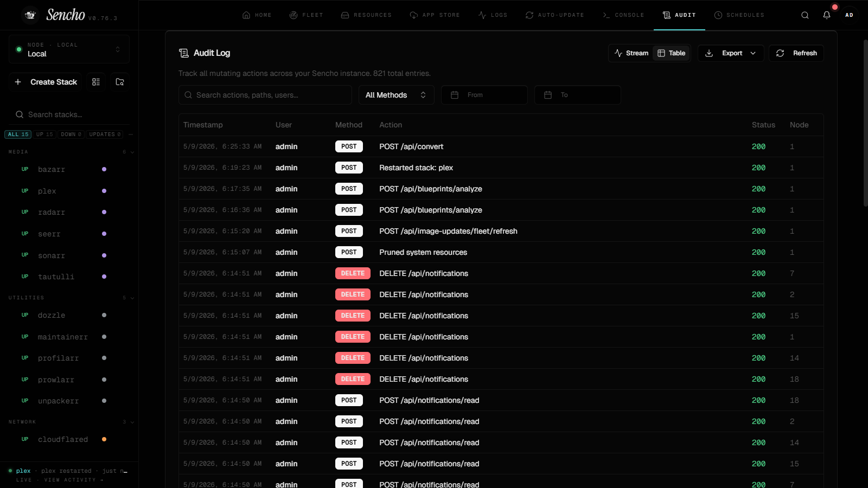
Task: Click the Timestamp column header
Action: click(x=203, y=125)
